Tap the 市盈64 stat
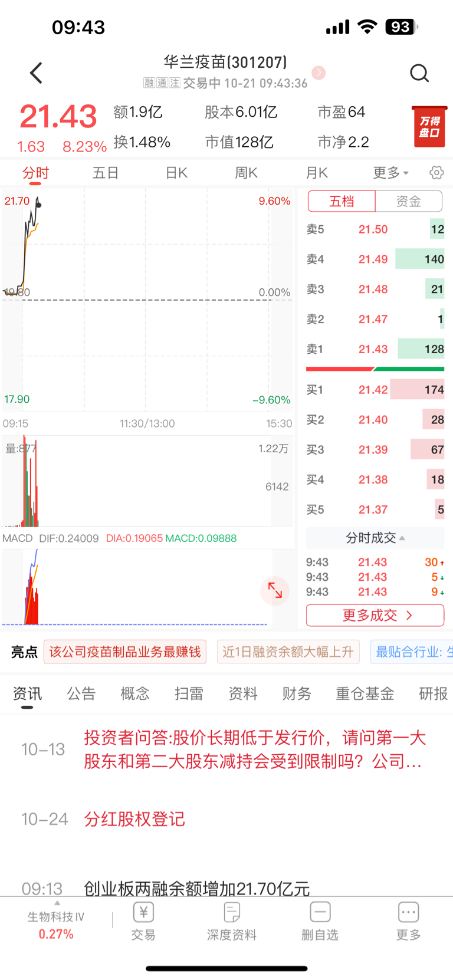453x980 pixels. point(342,112)
